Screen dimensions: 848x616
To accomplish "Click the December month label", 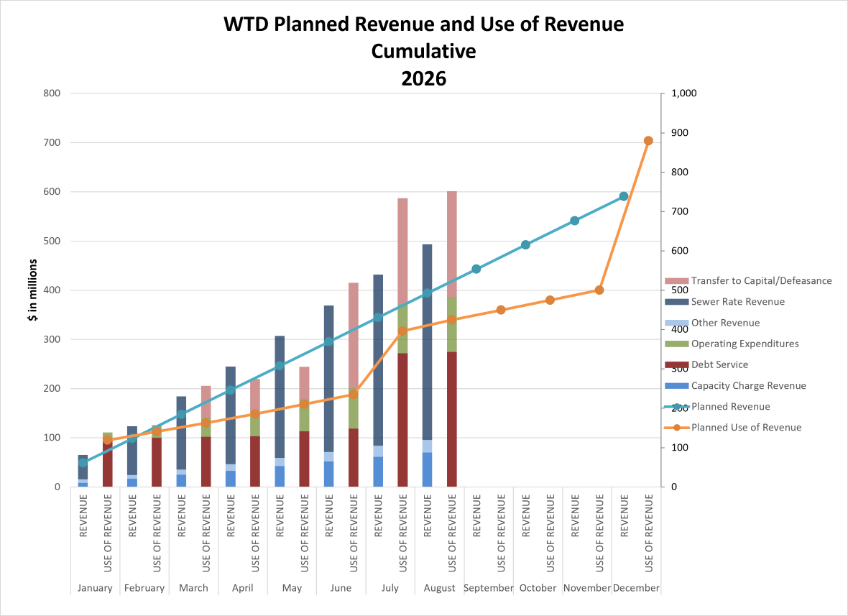I will [636, 588].
